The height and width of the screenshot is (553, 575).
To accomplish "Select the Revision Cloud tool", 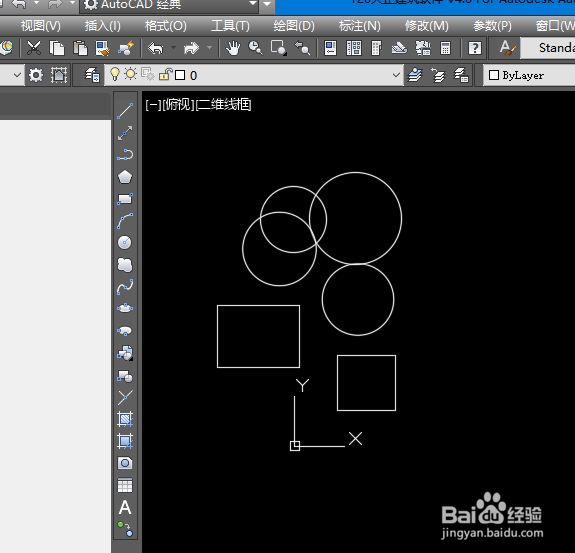I will point(125,265).
